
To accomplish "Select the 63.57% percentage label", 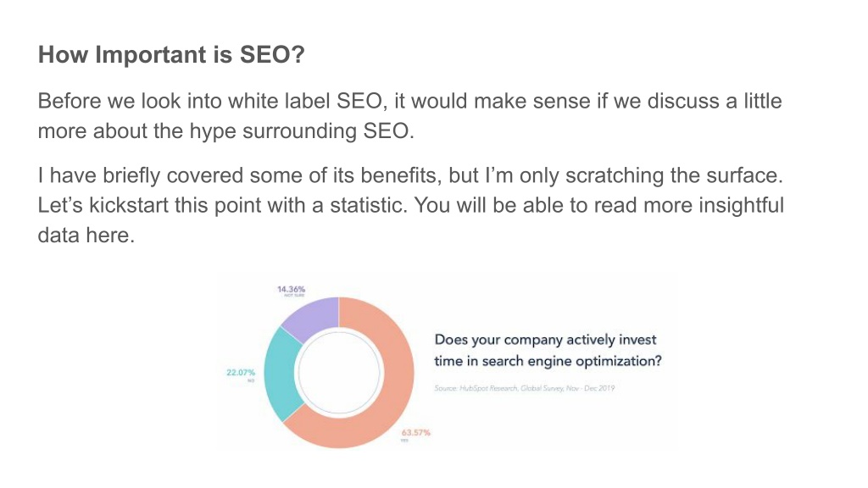I will pos(415,432).
